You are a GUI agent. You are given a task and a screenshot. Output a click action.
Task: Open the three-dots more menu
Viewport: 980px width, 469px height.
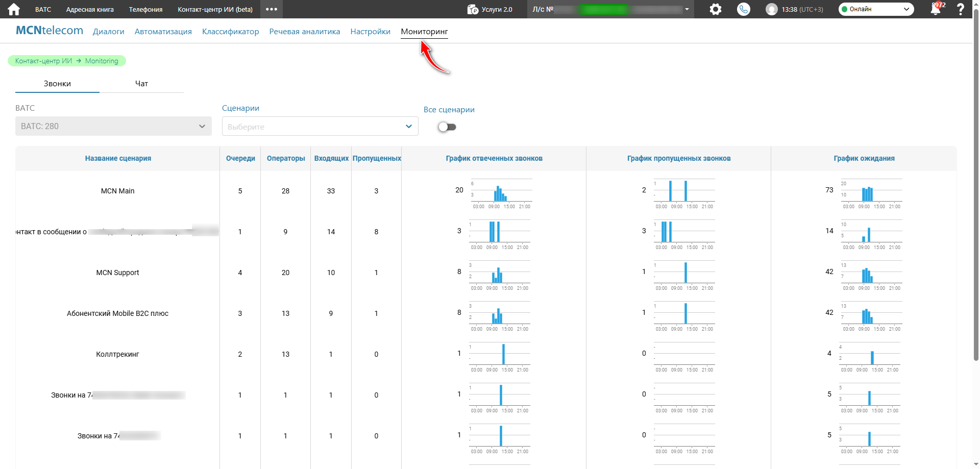272,9
